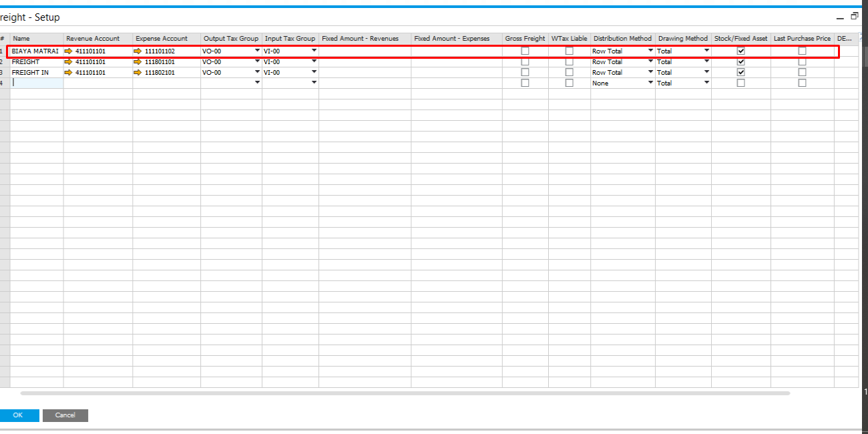Viewport: 868px width, 434px height.
Task: Enable Last Purchase Price for FREIGHT row
Action: click(802, 61)
